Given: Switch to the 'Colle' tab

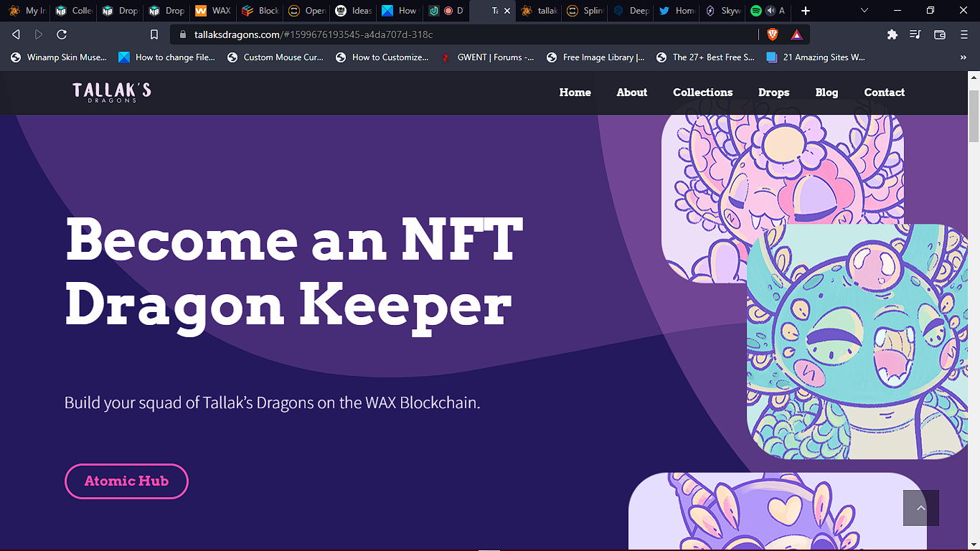Looking at the screenshot, I should point(74,11).
